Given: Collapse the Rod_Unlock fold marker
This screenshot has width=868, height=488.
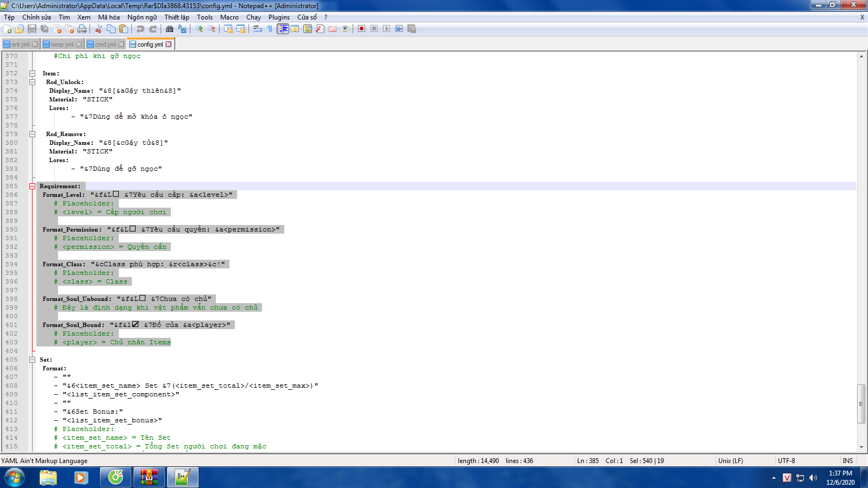Looking at the screenshot, I should point(32,82).
